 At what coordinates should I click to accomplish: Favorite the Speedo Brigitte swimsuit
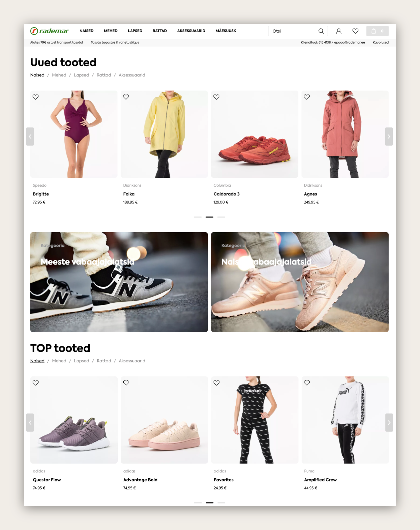point(36,97)
